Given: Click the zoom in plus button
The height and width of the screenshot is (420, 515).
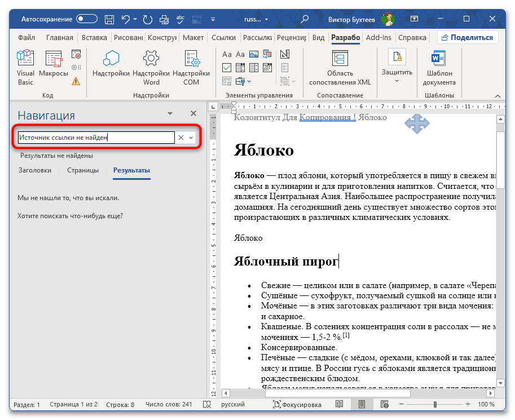Looking at the screenshot, I should click(x=468, y=404).
